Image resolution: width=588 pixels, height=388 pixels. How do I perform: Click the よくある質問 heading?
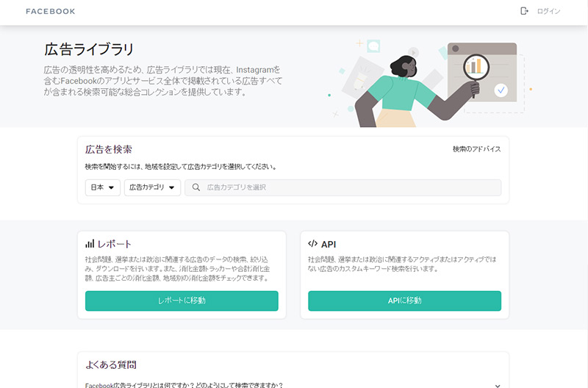(x=111, y=364)
